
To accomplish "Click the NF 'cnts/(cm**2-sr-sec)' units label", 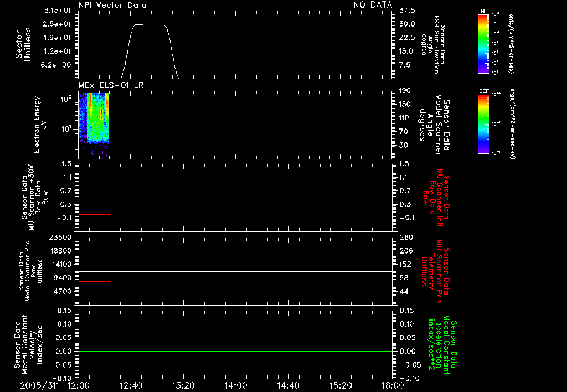I will [511, 43].
